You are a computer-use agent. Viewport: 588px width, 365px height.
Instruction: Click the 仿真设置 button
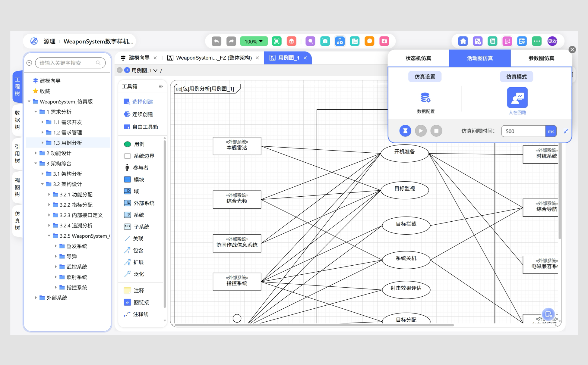coord(425,76)
